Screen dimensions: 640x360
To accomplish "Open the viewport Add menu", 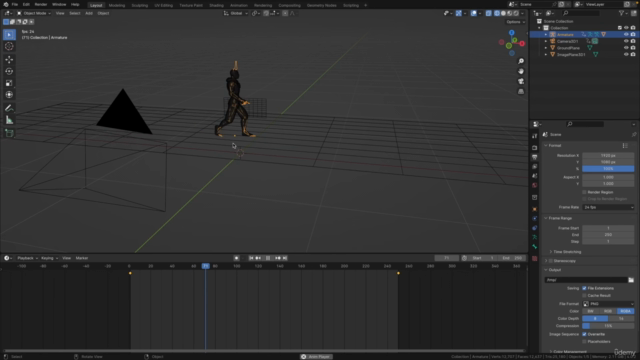I will click(89, 13).
